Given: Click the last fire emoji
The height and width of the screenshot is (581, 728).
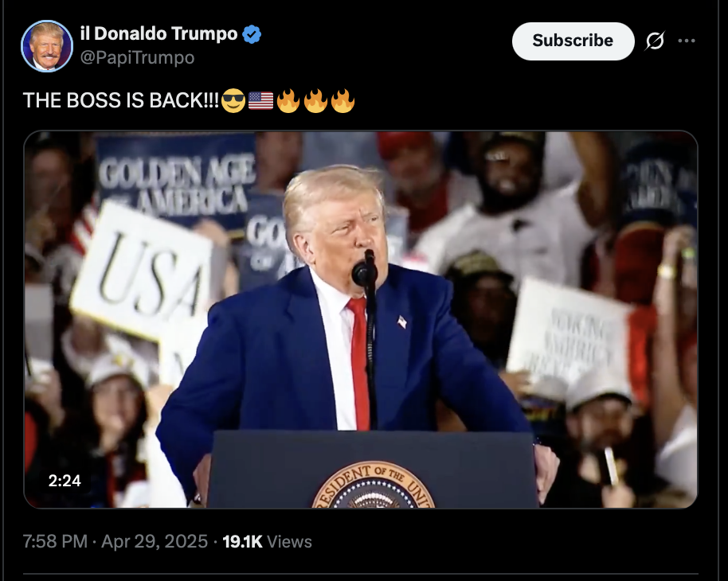Looking at the screenshot, I should coord(343,101).
